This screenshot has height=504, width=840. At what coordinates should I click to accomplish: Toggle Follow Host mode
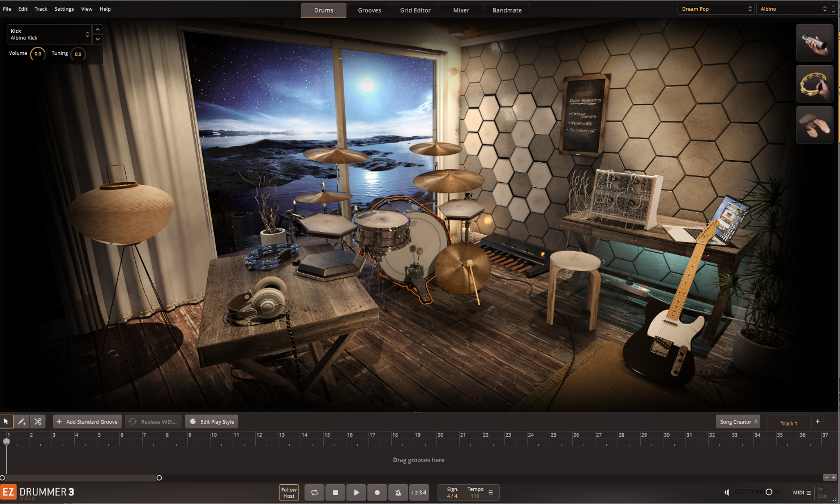(x=289, y=493)
